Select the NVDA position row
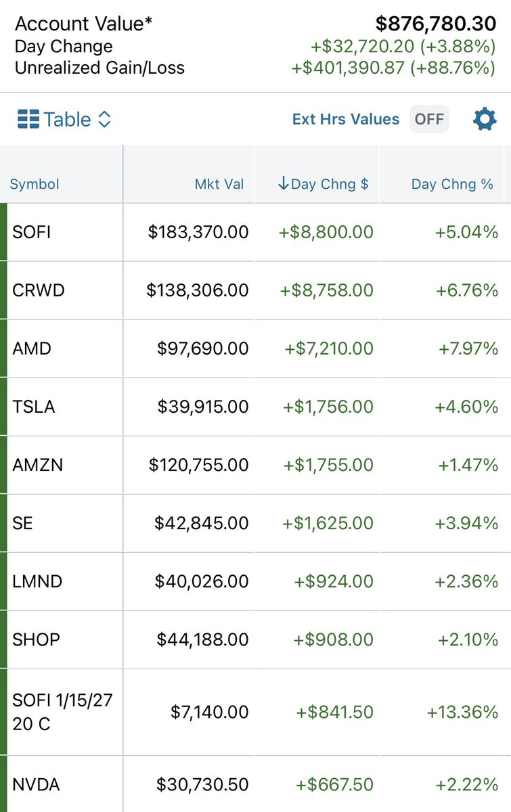The width and height of the screenshot is (511, 812). [x=255, y=784]
